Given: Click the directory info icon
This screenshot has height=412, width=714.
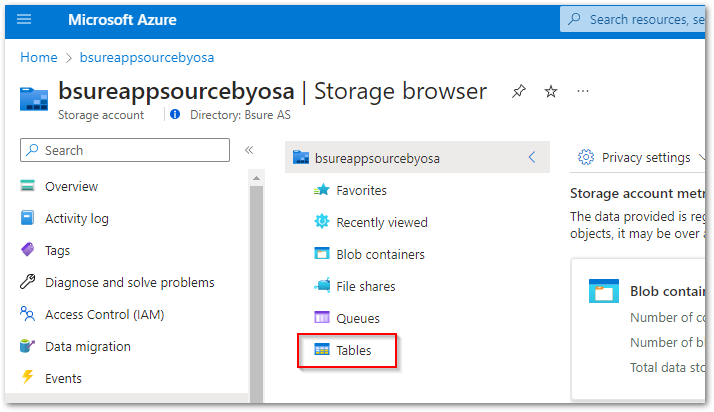Looking at the screenshot, I should click(x=175, y=115).
